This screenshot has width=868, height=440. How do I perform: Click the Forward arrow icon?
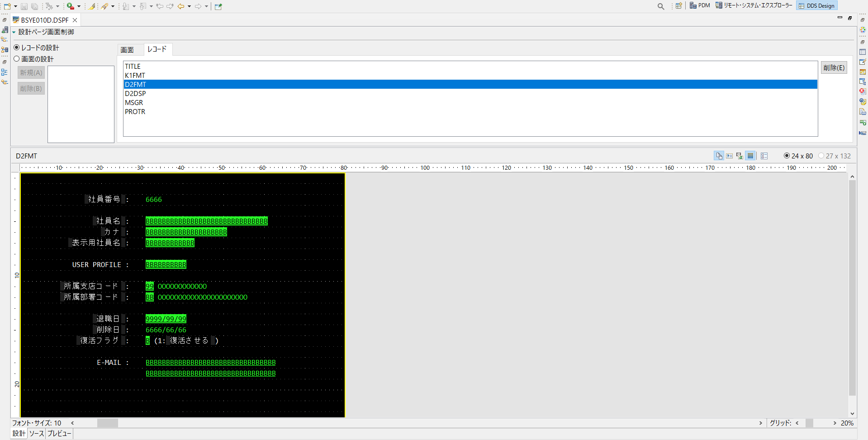pyautogui.click(x=198, y=6)
